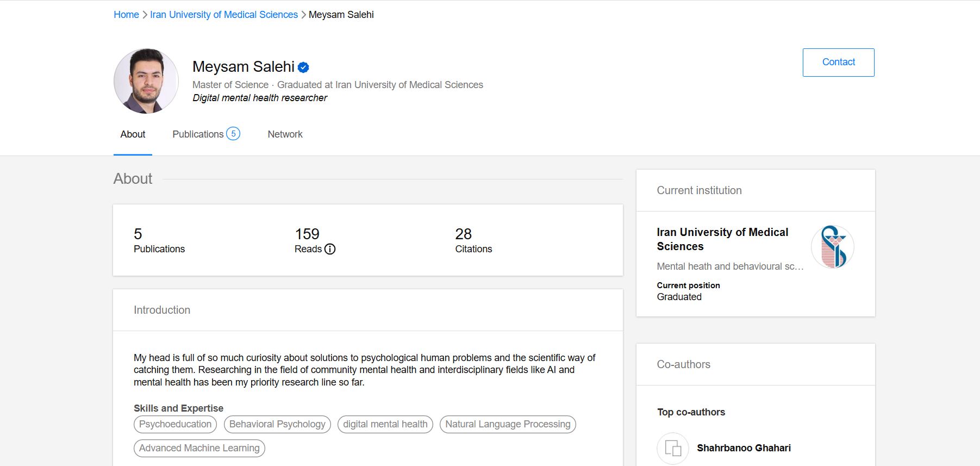This screenshot has width=980, height=466.
Task: Open the Network tab
Action: [285, 134]
